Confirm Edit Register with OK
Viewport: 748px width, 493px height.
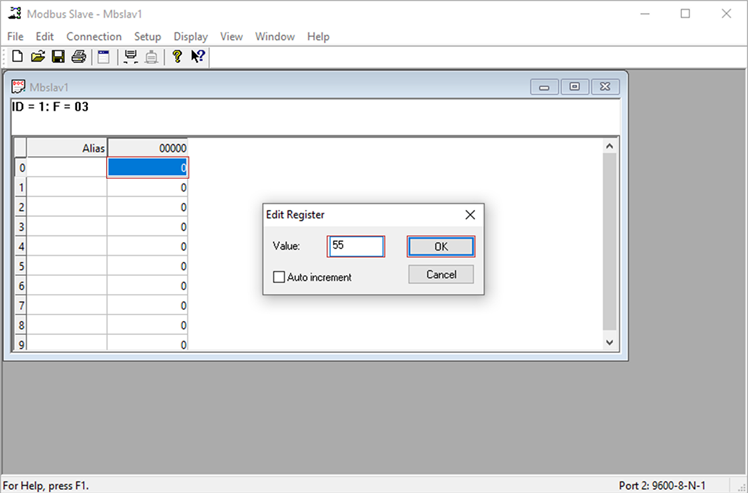tap(441, 246)
